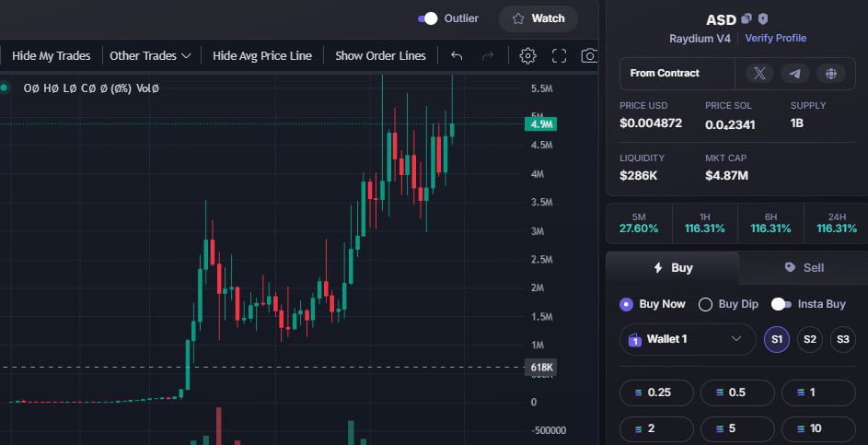Choose 0.25 SOL buy amount
This screenshot has height=445, width=868.
click(x=656, y=392)
